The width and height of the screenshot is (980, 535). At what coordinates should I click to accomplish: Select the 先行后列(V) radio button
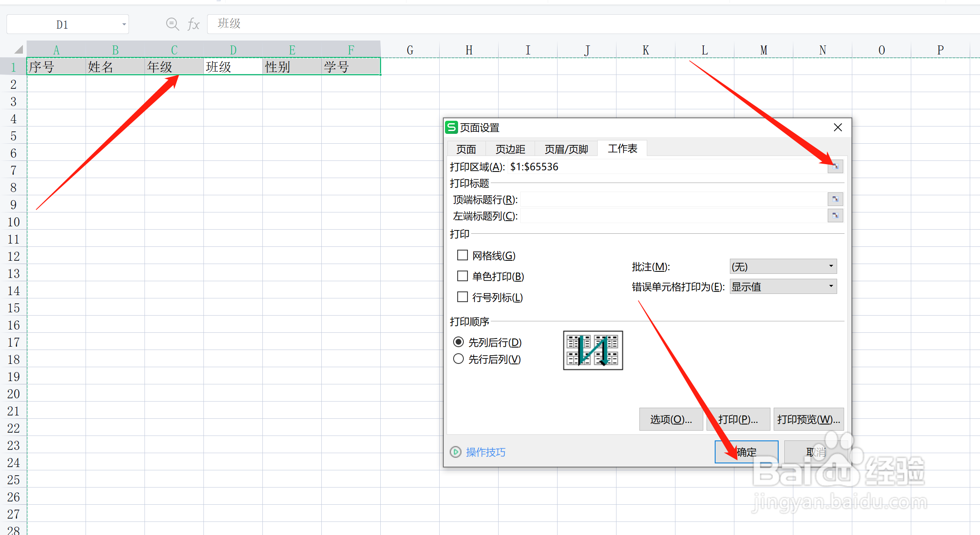(458, 359)
